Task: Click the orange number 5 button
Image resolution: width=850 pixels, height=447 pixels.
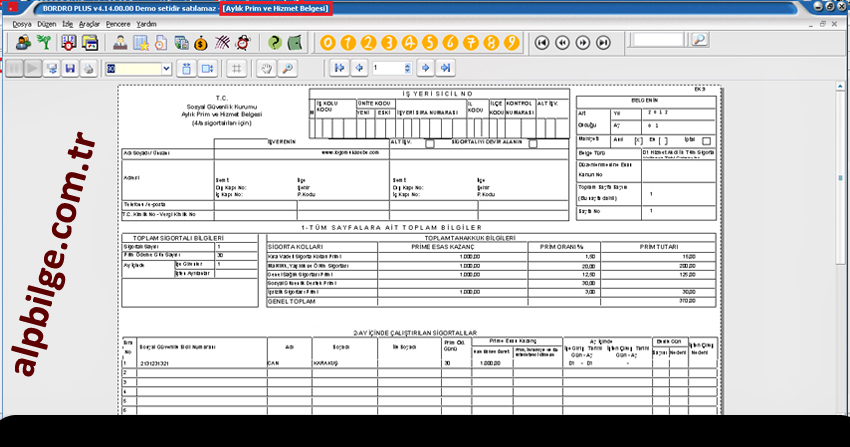Action: pos(429,43)
